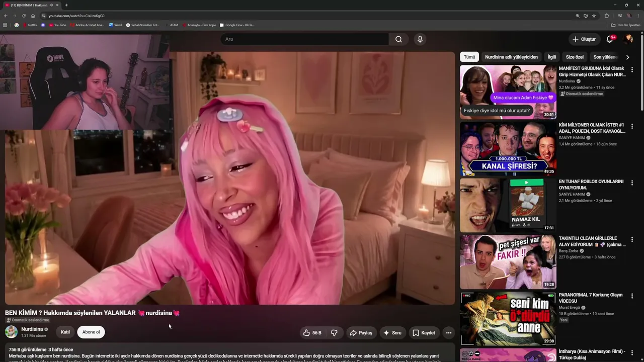644x362 pixels.
Task: Open options for the MANİFEST GRUBUNA video
Action: tap(632, 69)
